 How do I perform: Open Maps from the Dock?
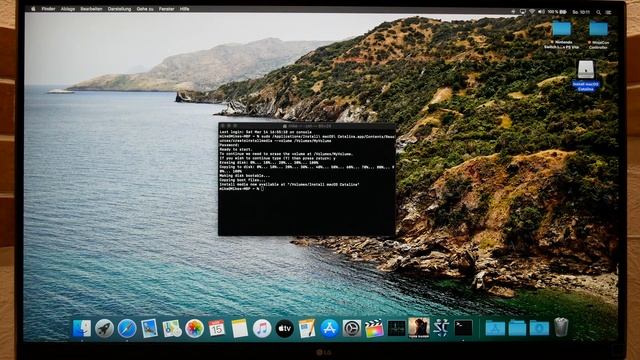(x=172, y=328)
